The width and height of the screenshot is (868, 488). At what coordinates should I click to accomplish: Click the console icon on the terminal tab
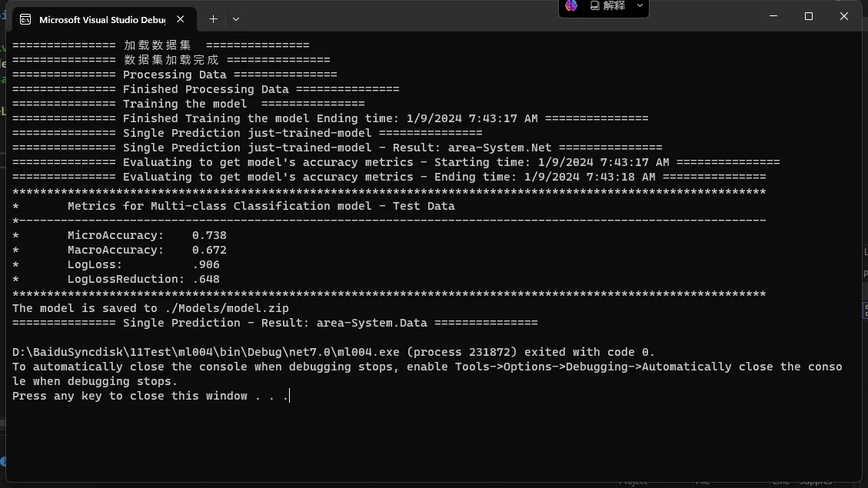[x=25, y=19]
